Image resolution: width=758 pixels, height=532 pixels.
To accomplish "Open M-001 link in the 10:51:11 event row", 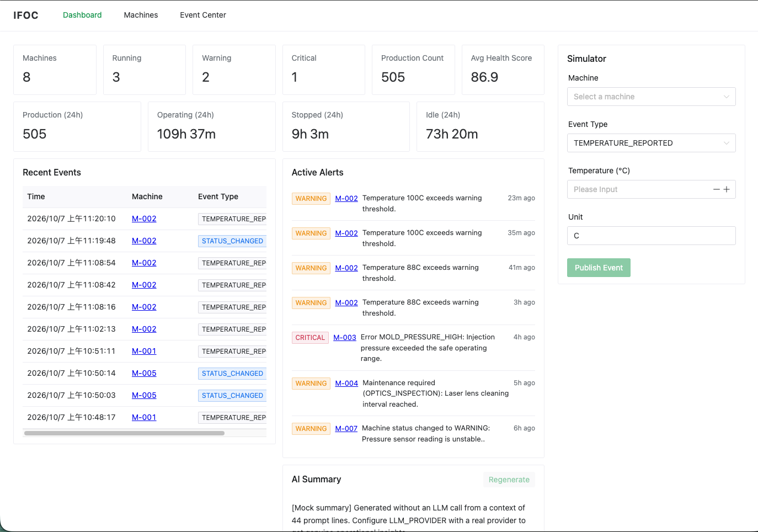I will 144,351.
